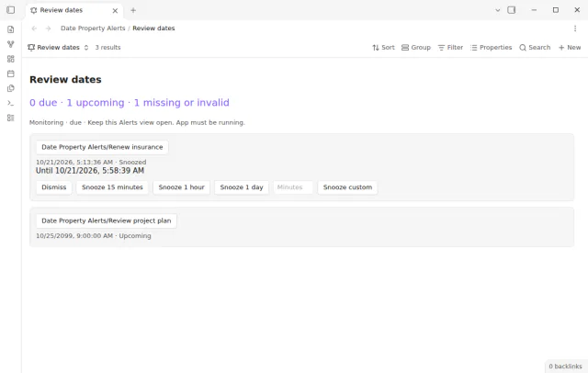Dismiss the Renew insurance alert
The image size is (588, 373).
(x=54, y=187)
